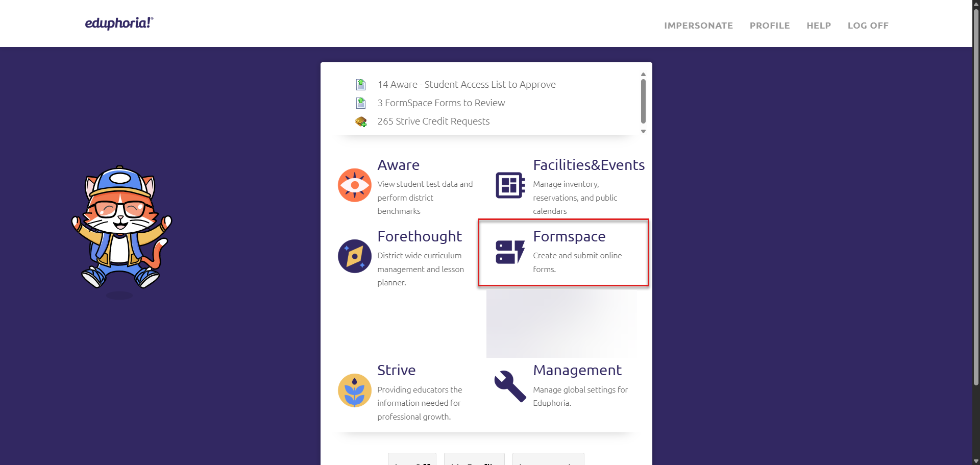Click the notification list scroll up arrow
This screenshot has width=980, height=465.
[x=643, y=75]
